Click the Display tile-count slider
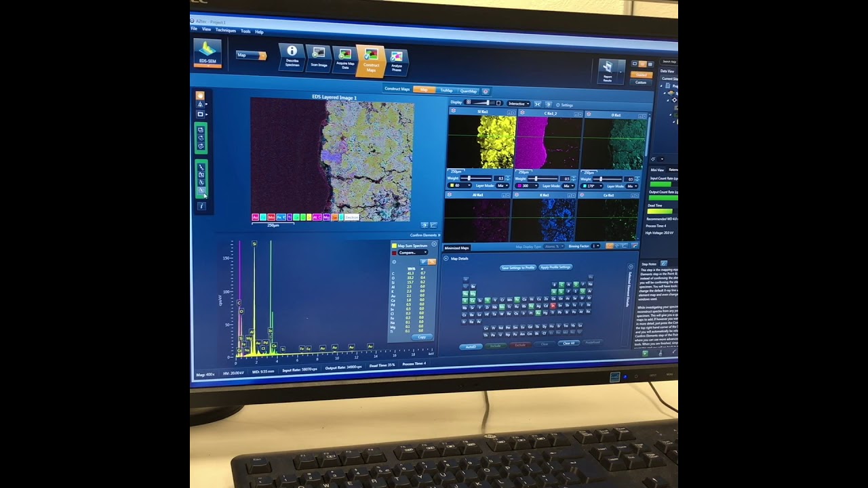 coord(484,102)
